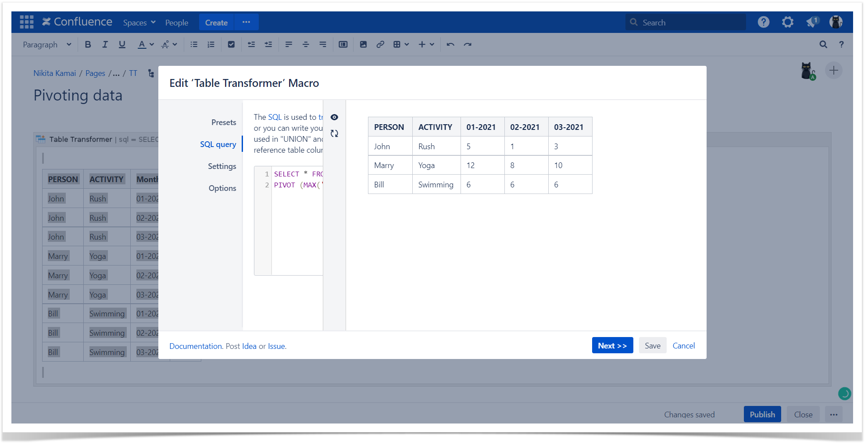Viewport: 868px width, 445px height.
Task: Toggle the preview eye icon
Action: (x=334, y=117)
